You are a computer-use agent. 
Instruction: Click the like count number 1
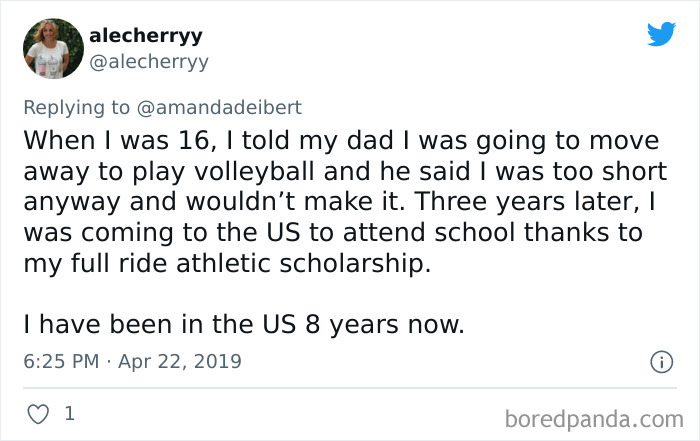[70, 412]
